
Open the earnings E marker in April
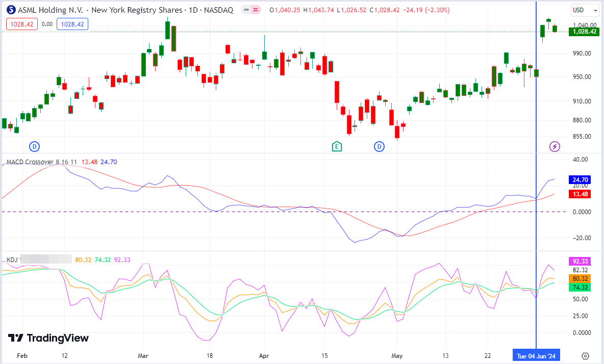click(337, 147)
